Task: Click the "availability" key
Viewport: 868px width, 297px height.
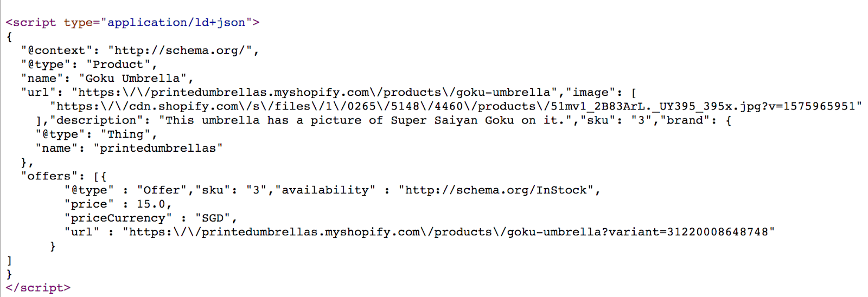Action: click(x=325, y=190)
